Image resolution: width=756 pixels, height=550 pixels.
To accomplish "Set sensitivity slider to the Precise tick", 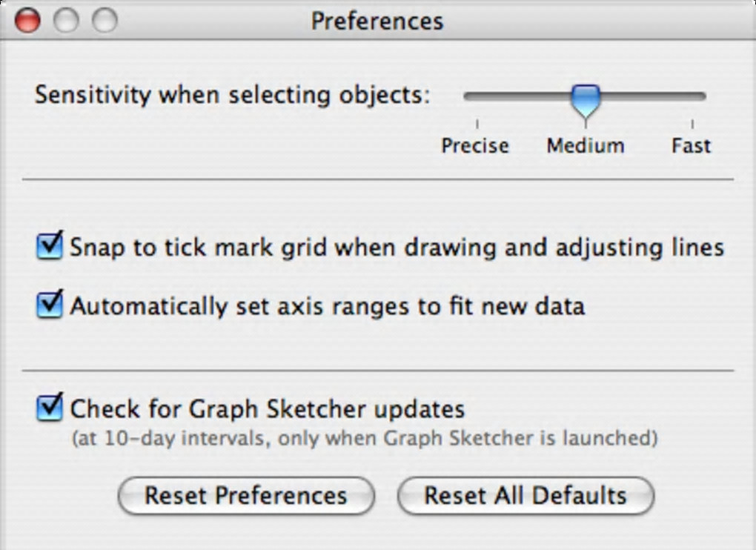I will tap(477, 96).
